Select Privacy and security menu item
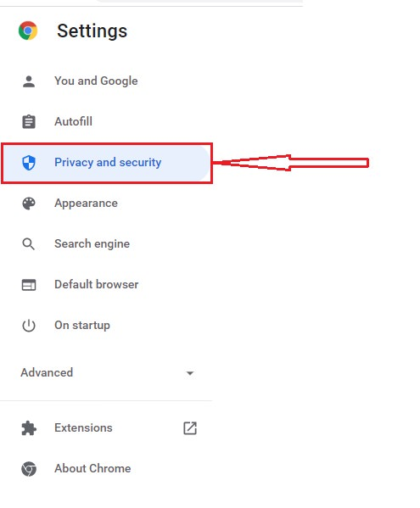This screenshot has height=508, width=420. click(106, 163)
